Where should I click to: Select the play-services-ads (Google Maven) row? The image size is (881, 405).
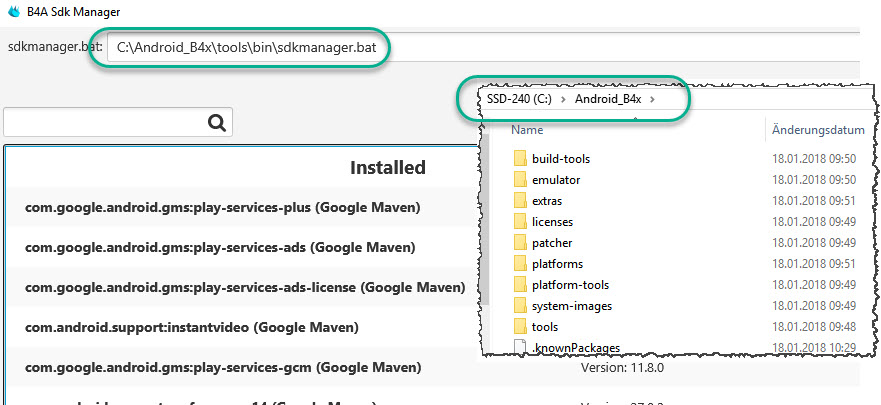coord(244,247)
